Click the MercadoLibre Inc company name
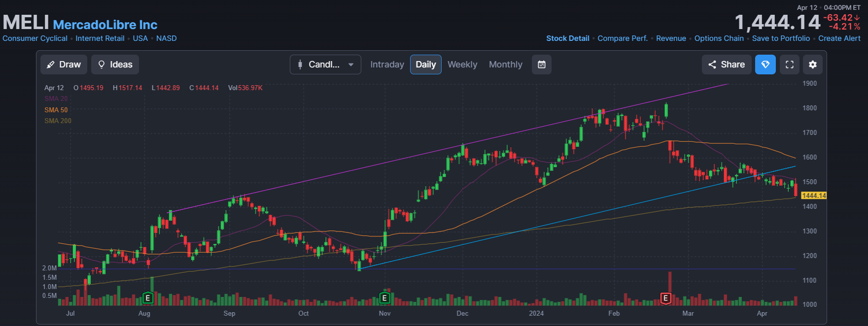868x326 pixels. tap(105, 25)
